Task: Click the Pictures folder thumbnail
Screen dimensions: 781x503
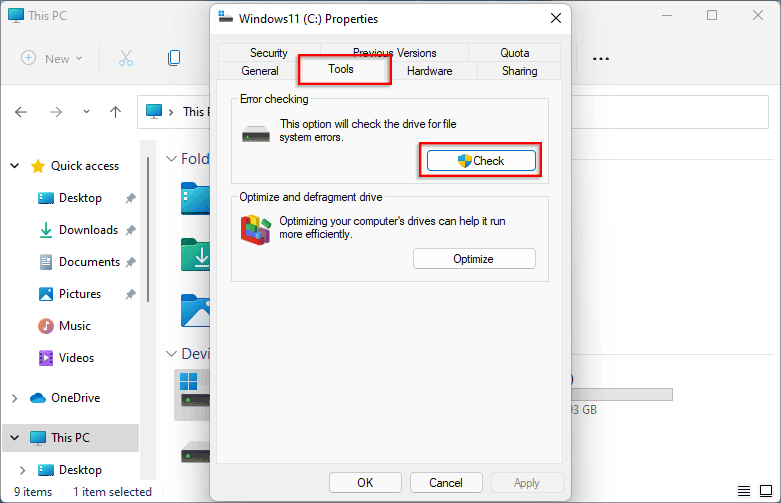Action: tap(195, 310)
